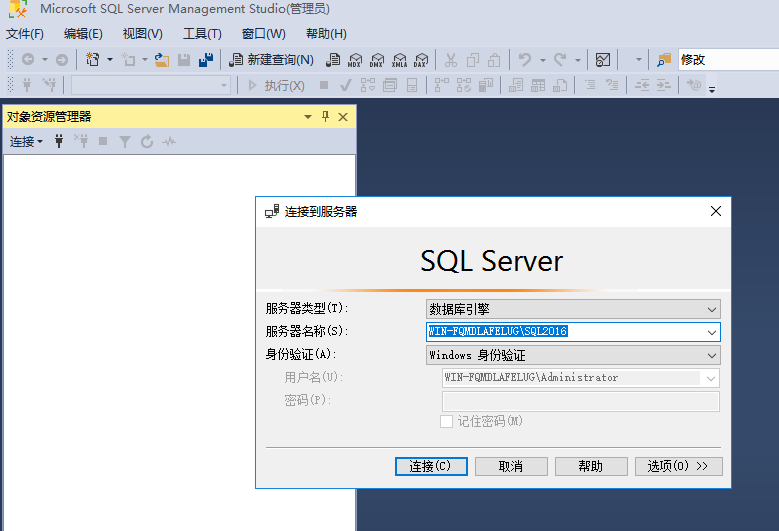The image size is (779, 531).
Task: Open the View (视图) menu
Action: click(x=142, y=34)
